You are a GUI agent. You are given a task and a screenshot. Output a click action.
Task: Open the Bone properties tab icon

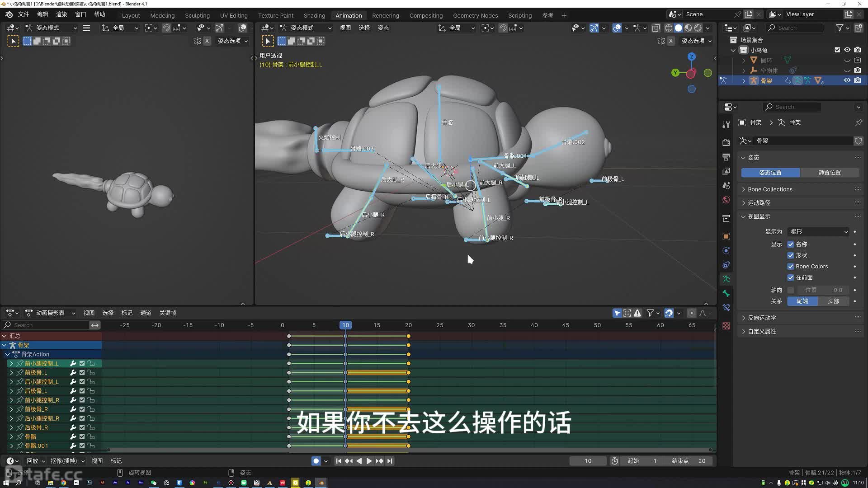point(726,294)
